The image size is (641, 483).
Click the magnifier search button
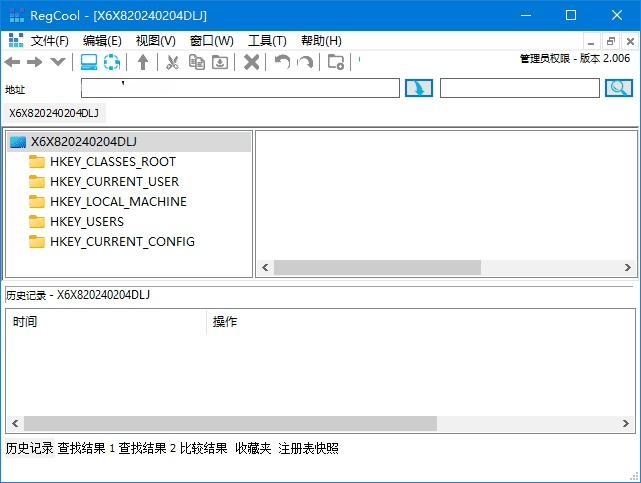tap(618, 88)
